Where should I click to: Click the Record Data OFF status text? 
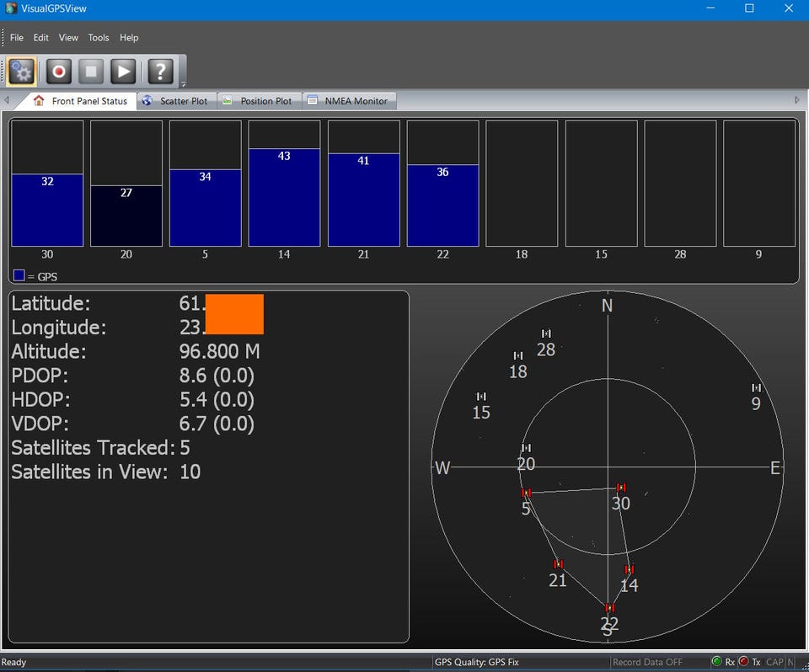647,662
